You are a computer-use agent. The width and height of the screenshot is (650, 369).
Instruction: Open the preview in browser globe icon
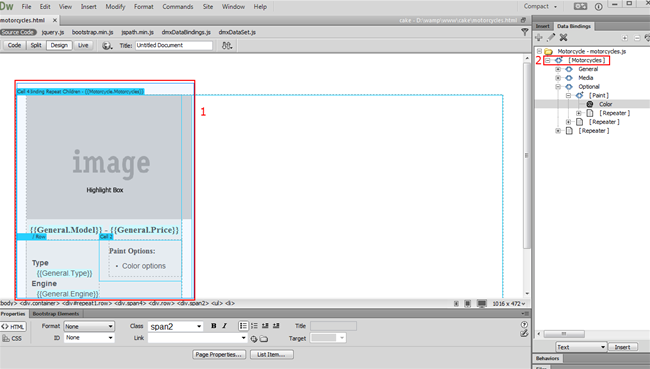click(x=107, y=46)
